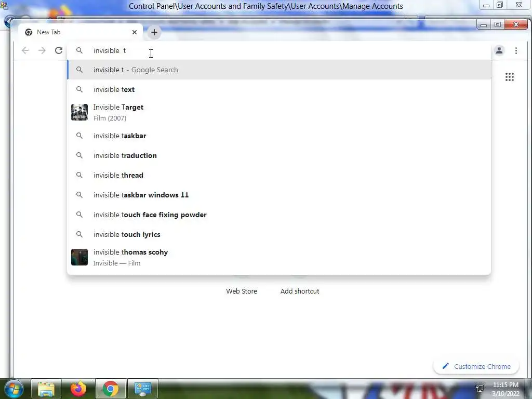Minimize the Chrome window
Screen dimensions: 532x399
point(484,25)
